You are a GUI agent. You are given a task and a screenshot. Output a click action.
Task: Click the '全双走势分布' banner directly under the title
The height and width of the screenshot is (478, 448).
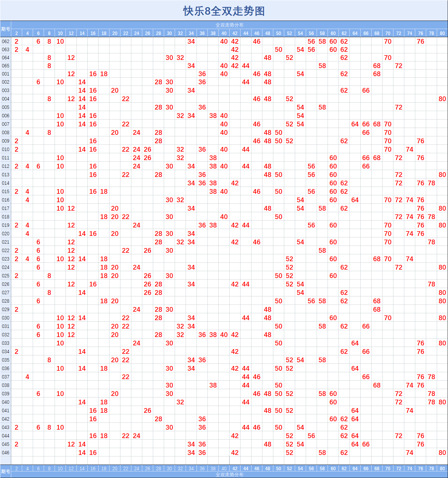tap(229, 25)
